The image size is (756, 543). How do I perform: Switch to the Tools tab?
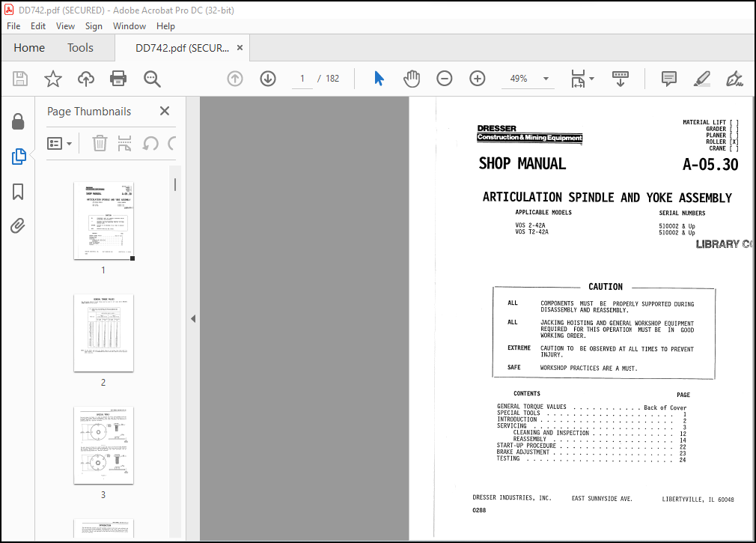pyautogui.click(x=80, y=48)
